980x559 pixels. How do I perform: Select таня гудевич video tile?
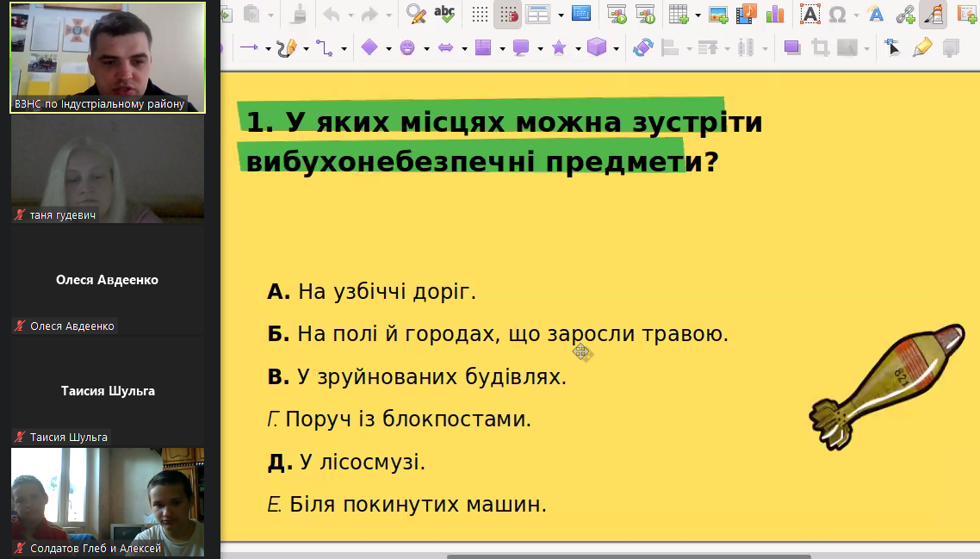click(x=108, y=169)
